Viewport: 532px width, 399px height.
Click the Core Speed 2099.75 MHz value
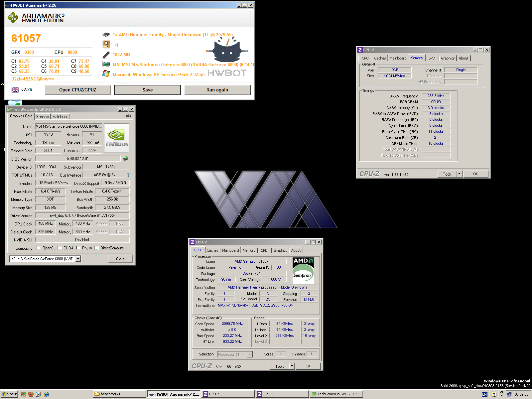232,324
